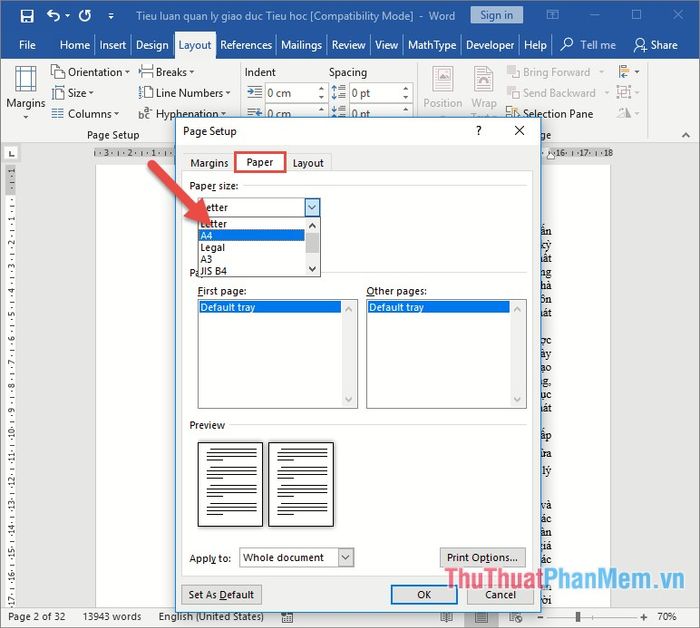The image size is (700, 628).
Task: Increase Indent Left with up arrow
Action: (x=321, y=89)
